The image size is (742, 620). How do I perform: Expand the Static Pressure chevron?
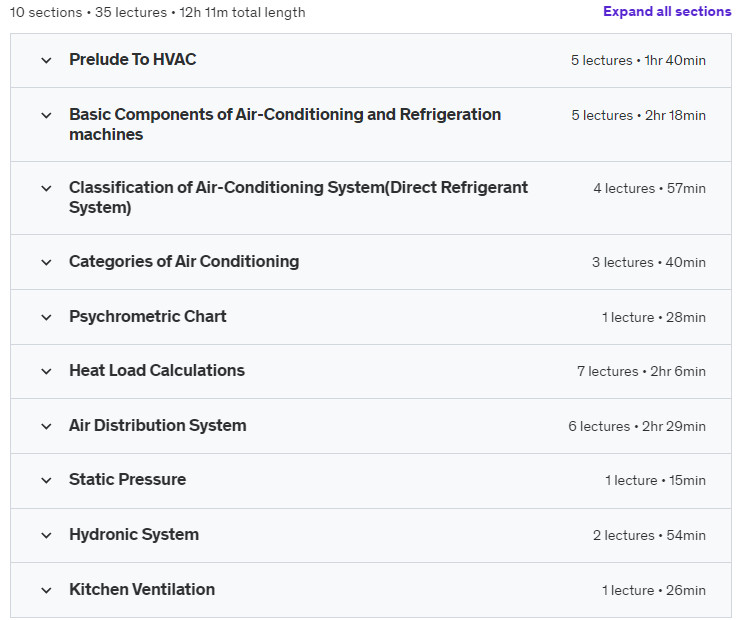point(46,480)
